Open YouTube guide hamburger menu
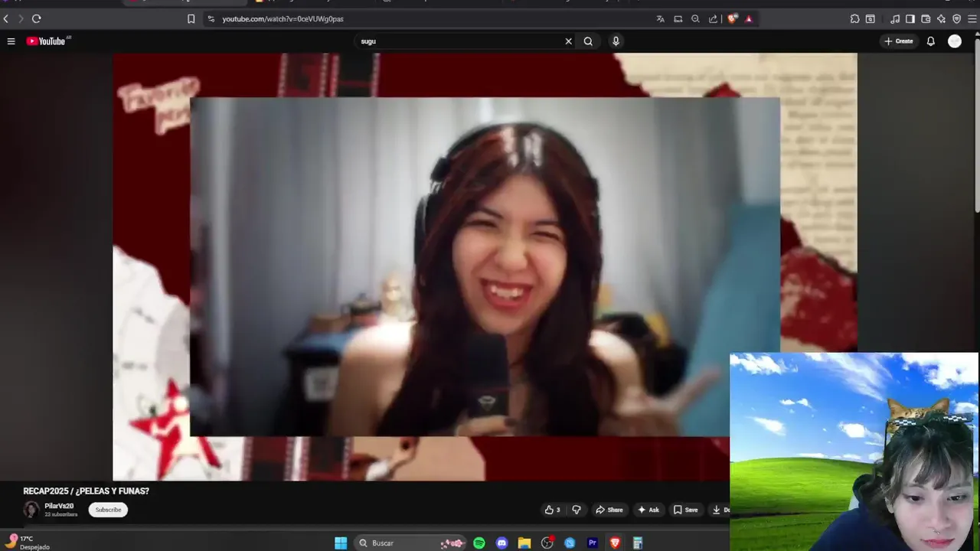Viewport: 980px width, 551px height. 11,41
